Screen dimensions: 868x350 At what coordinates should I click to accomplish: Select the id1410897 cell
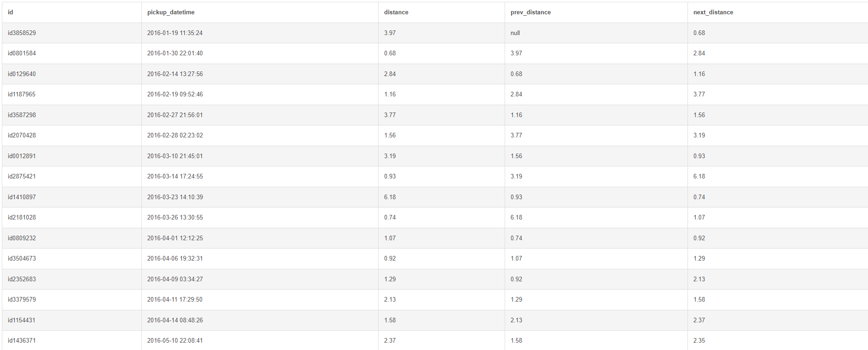(22, 197)
